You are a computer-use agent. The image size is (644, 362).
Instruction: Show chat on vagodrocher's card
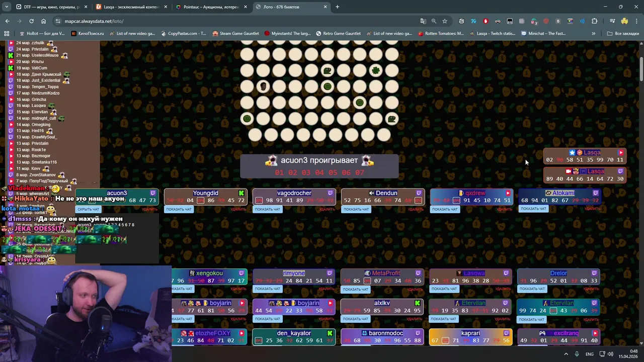[x=267, y=209]
